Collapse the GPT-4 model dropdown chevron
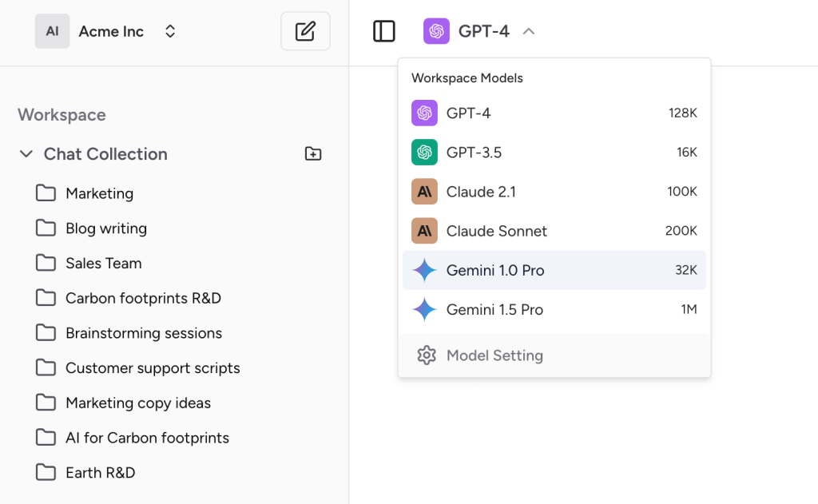The width and height of the screenshot is (818, 504). 529,31
